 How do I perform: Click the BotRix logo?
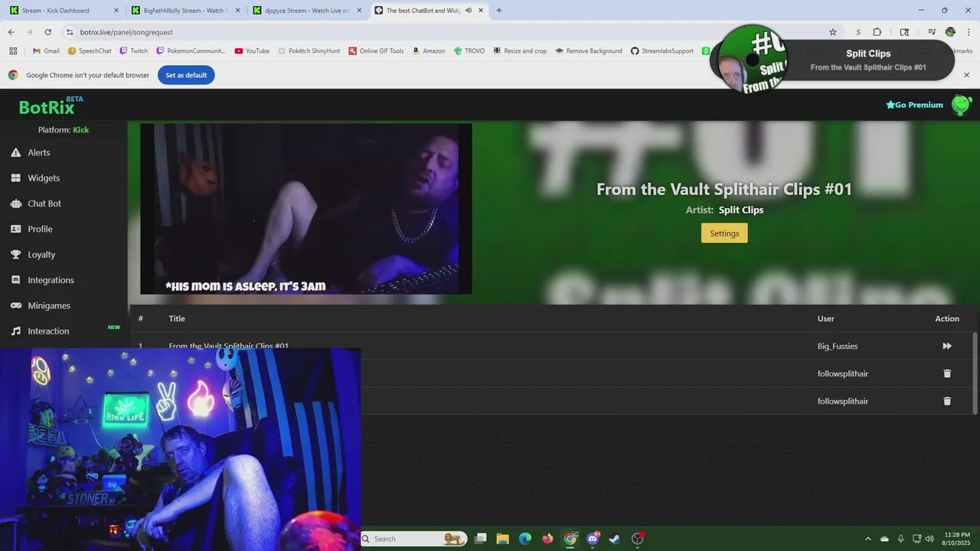point(51,106)
